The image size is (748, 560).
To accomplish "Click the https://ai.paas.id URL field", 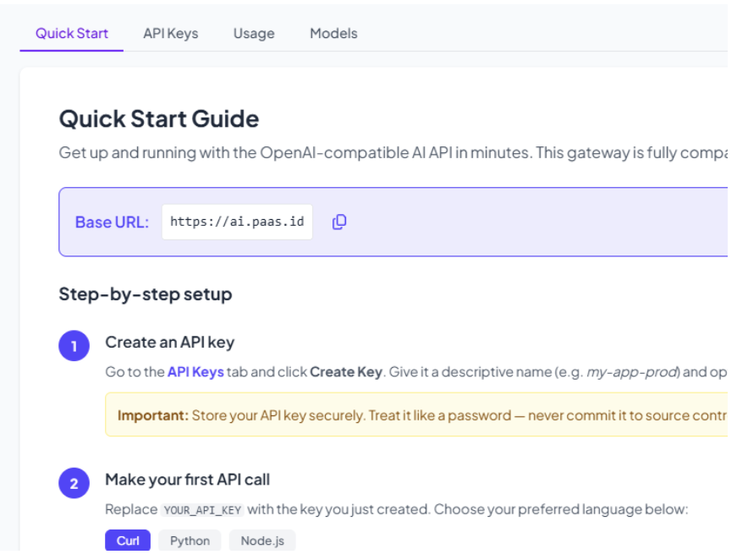I will [x=237, y=222].
